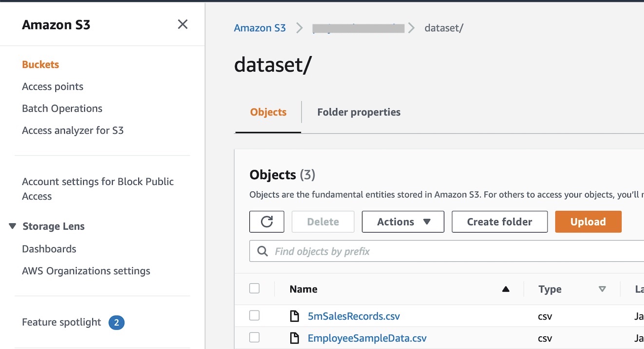Open the 5mSalesRecords.csv object link
644x349 pixels.
click(x=354, y=316)
